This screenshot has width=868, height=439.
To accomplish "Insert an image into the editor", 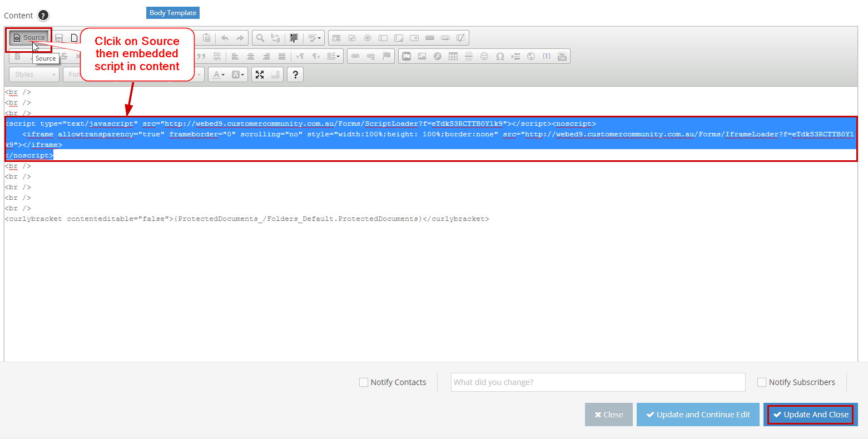I will [423, 56].
